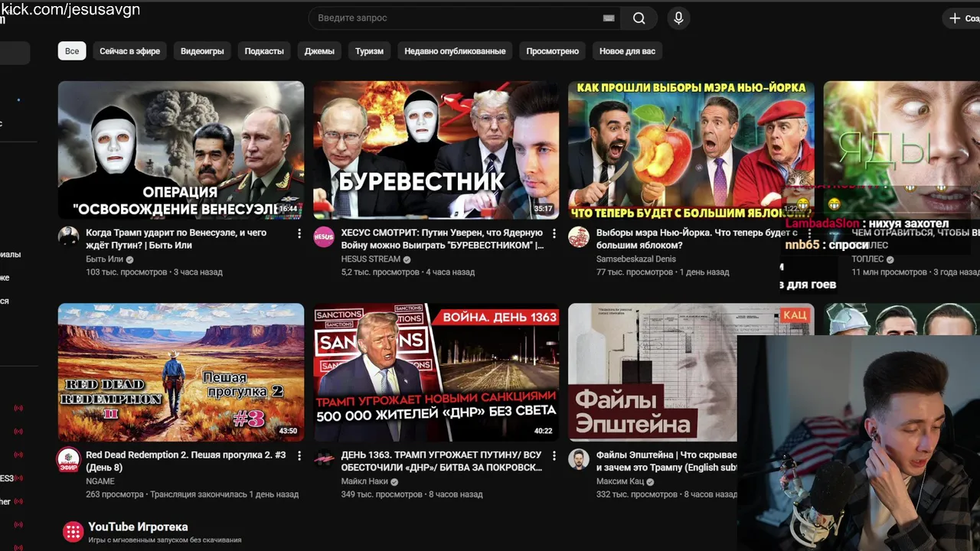Click '349 тыс. просмотров' text
The width and height of the screenshot is (980, 551).
[381, 494]
